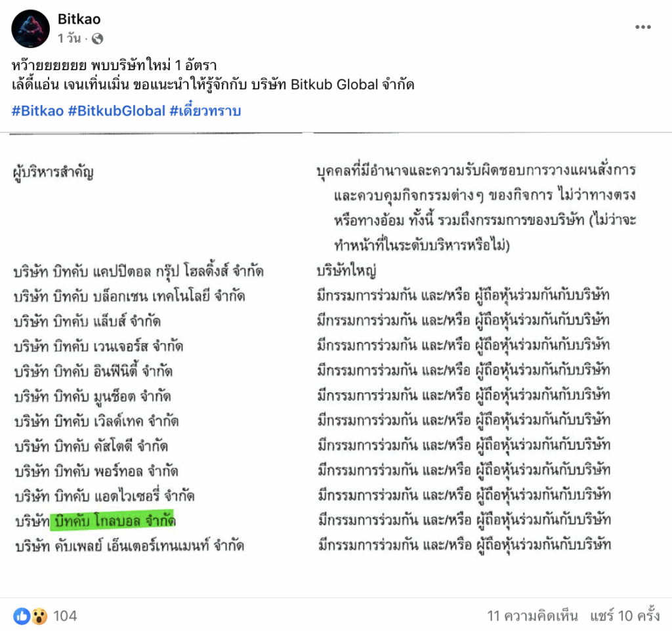Open the #เดี๋ยวทราบ hashtag

tap(205, 111)
